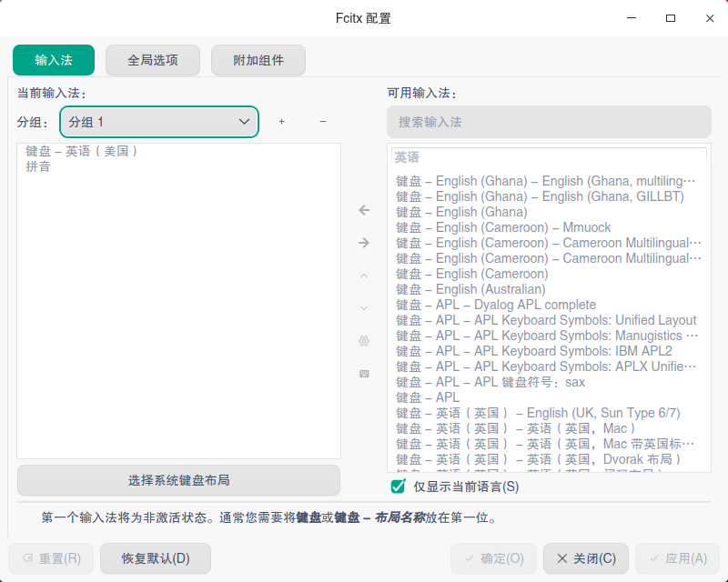Expand the group selection combo box chevron
Viewport: 728px width, 582px height.
[x=244, y=121]
